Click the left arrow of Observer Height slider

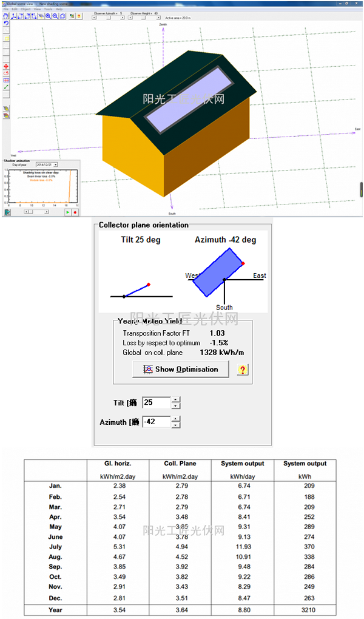coord(130,18)
